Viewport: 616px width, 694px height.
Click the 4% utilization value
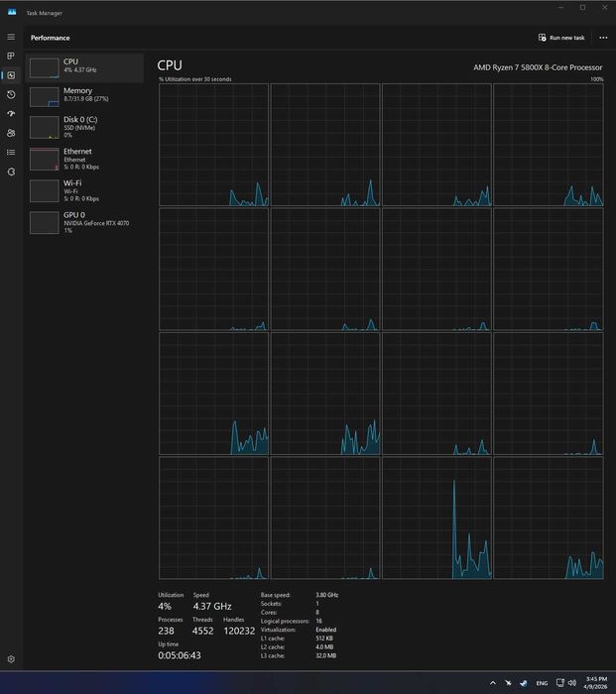(x=165, y=607)
